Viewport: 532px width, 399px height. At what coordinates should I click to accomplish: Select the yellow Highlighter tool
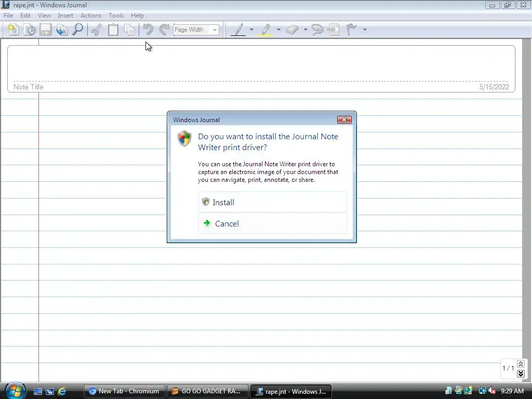[265, 30]
